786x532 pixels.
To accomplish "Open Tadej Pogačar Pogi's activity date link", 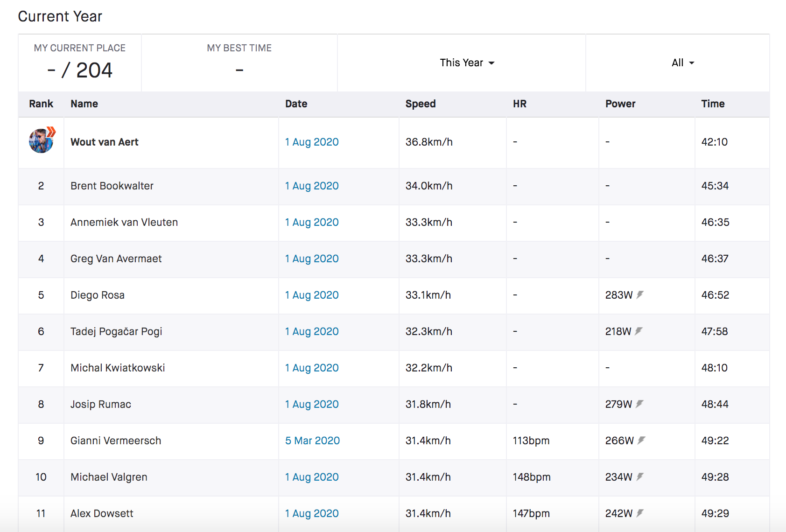I will (x=312, y=331).
